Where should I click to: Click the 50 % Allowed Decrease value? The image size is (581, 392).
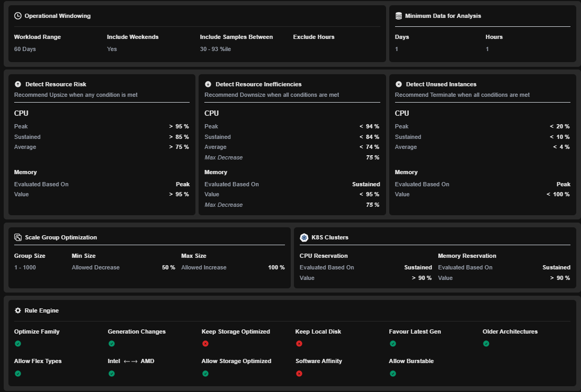coord(168,267)
